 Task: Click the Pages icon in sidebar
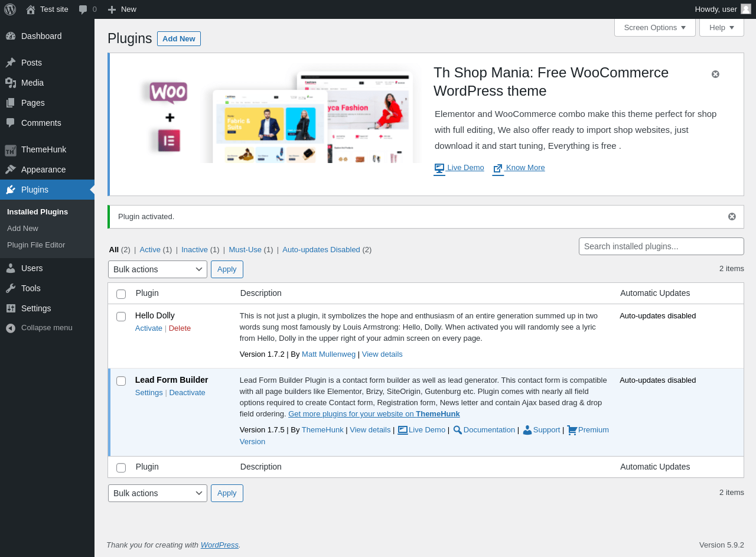(x=11, y=103)
